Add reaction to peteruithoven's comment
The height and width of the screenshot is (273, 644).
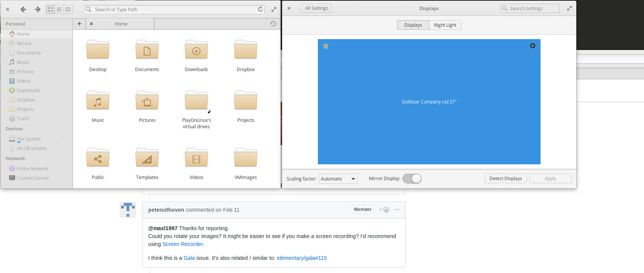384,210
